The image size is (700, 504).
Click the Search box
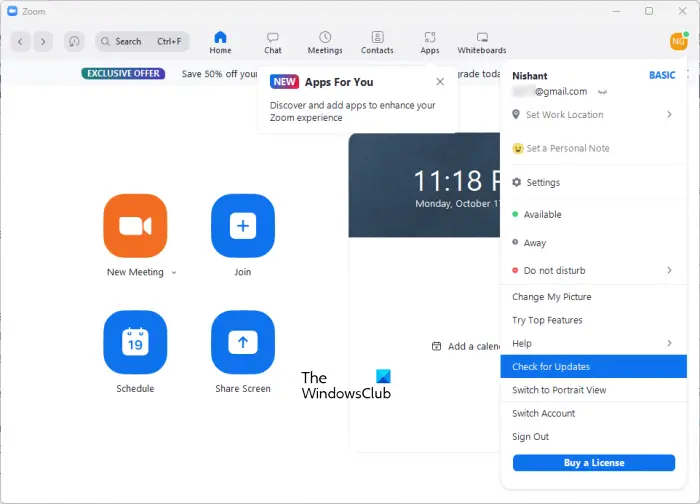tap(142, 42)
